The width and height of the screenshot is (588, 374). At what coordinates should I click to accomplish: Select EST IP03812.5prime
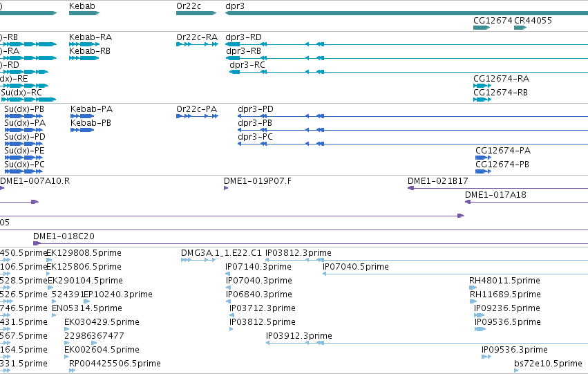pos(231,329)
